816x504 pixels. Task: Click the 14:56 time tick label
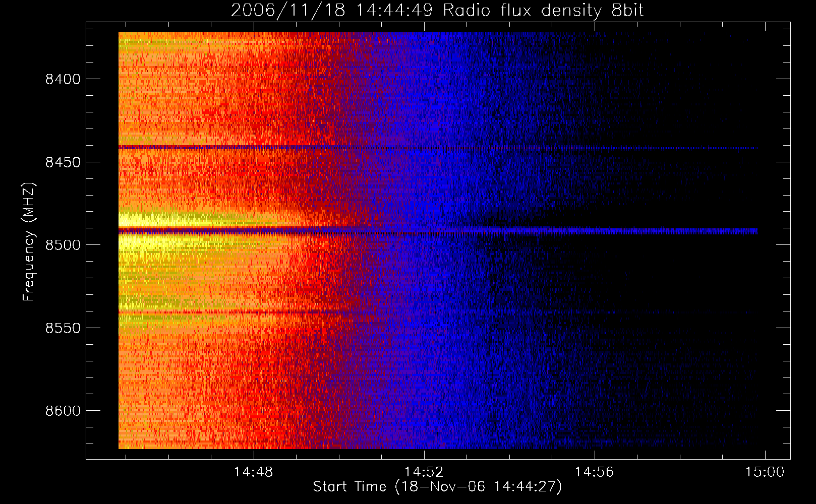coord(595,472)
